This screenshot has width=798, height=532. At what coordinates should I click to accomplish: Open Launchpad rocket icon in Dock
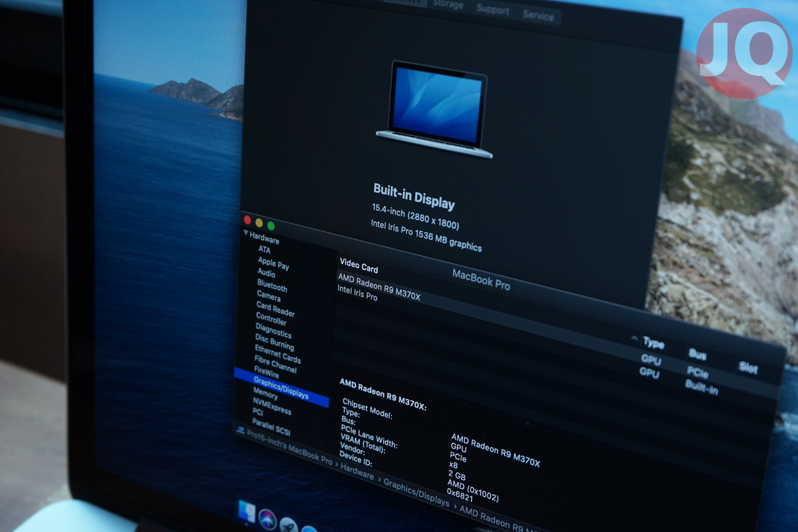[x=288, y=525]
